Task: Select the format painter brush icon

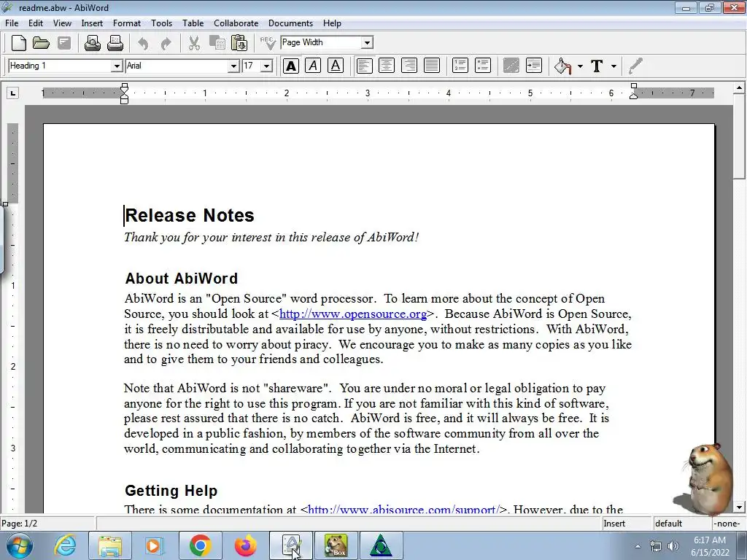Action: (x=636, y=66)
